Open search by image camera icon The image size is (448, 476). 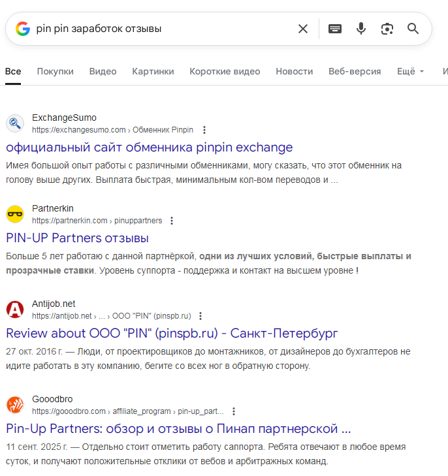387,29
